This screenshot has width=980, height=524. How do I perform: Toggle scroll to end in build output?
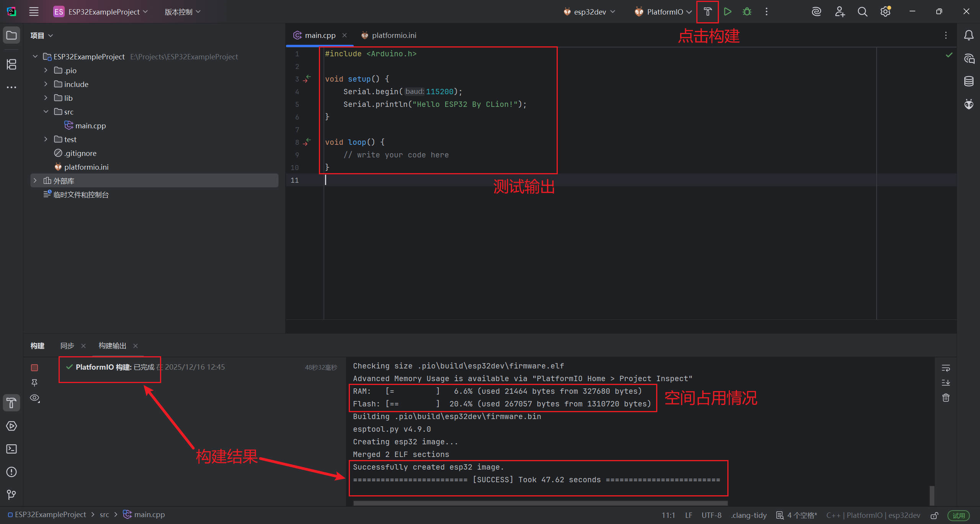click(946, 383)
